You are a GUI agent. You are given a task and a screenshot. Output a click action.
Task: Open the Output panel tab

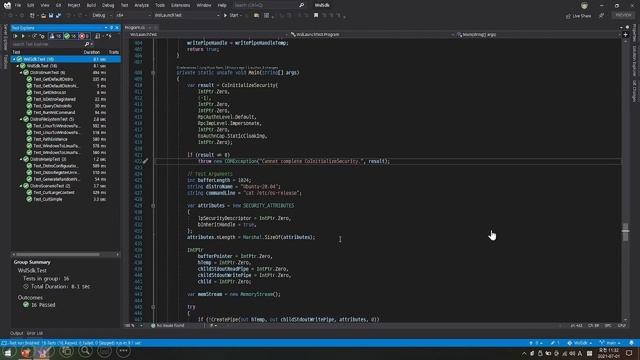pos(17,333)
